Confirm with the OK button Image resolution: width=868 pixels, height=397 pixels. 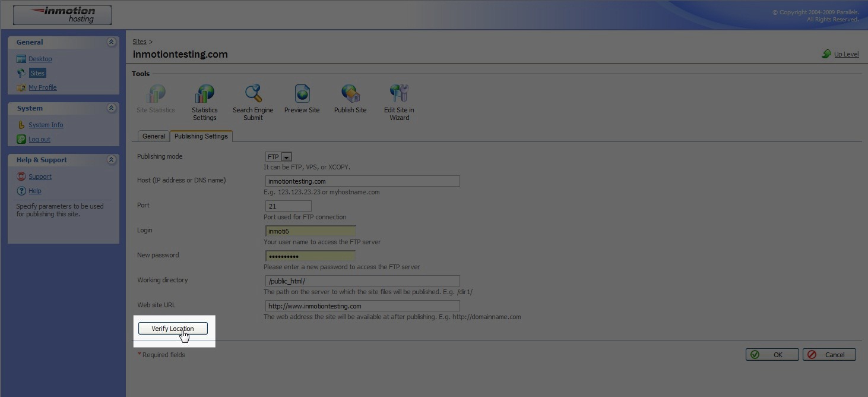772,355
